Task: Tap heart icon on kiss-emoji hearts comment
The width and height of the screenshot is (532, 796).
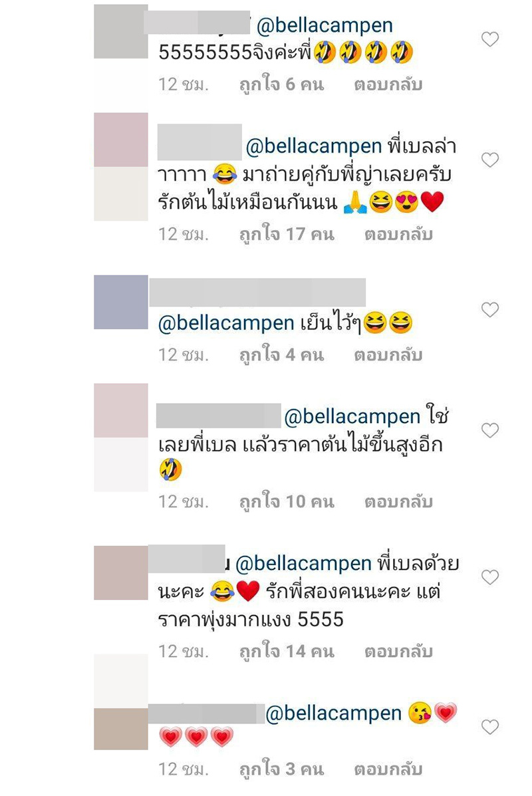Action: coord(490,727)
